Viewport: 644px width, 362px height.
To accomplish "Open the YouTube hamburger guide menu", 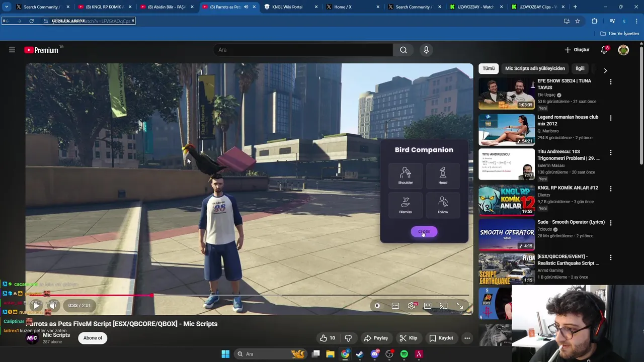I will (12, 50).
